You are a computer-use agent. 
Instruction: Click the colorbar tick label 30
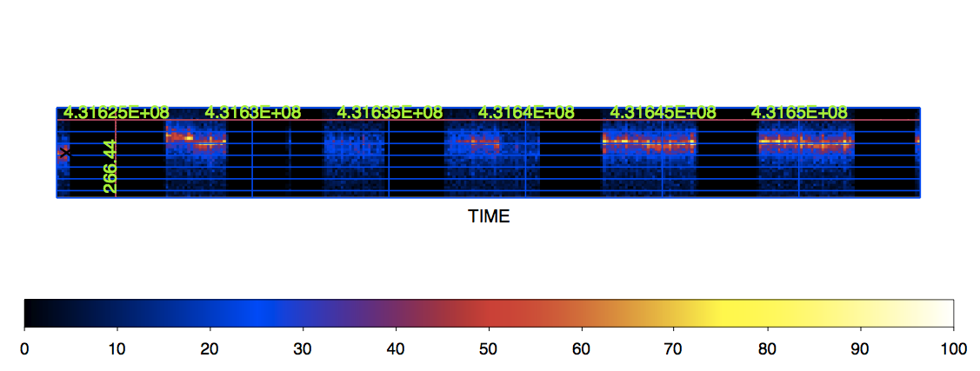(x=303, y=350)
